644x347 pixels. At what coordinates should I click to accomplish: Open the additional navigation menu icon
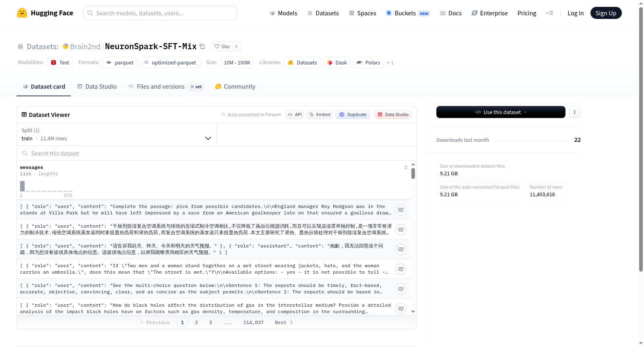click(549, 13)
